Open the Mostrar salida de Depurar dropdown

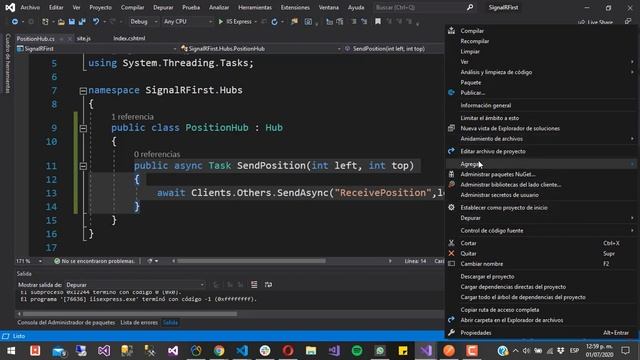click(x=135, y=284)
